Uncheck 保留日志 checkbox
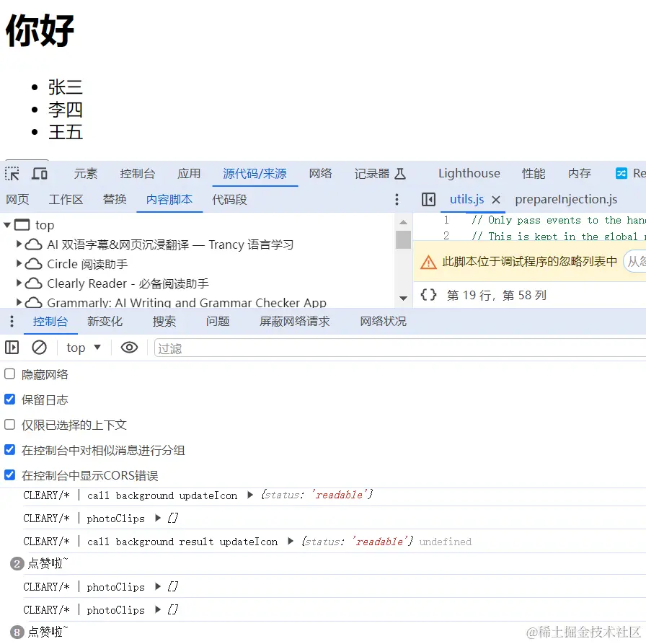The image size is (646, 644). coord(10,400)
